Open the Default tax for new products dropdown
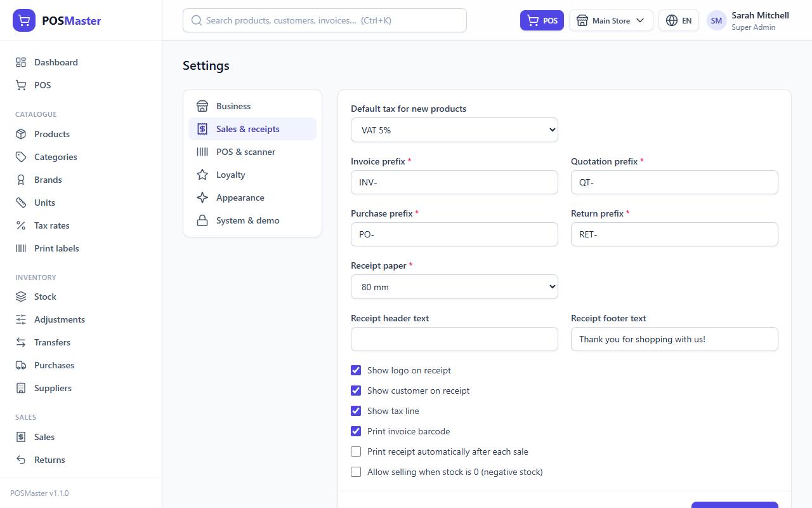This screenshot has width=812, height=508. click(x=454, y=130)
